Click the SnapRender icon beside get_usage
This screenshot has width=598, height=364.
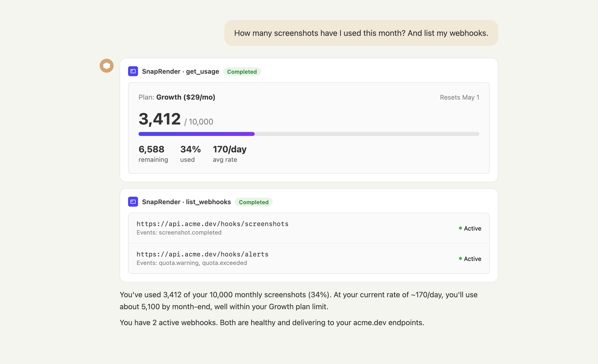point(133,71)
